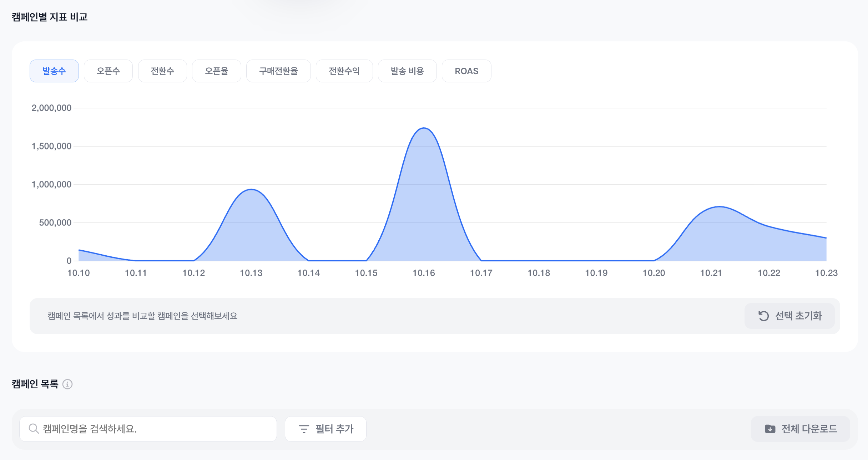Screen dimensions: 868x460
Task: Click the filter lines icon in 필터 추가
Action: (x=304, y=429)
